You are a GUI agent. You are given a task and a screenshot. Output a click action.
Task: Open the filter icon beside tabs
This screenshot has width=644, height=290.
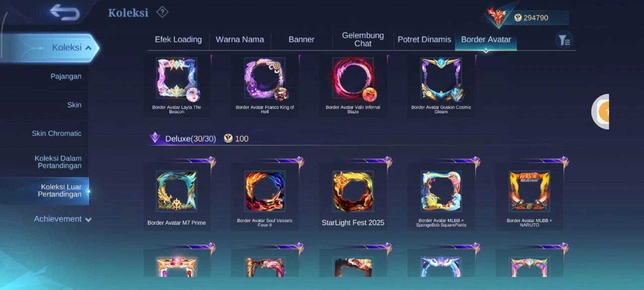(x=564, y=40)
